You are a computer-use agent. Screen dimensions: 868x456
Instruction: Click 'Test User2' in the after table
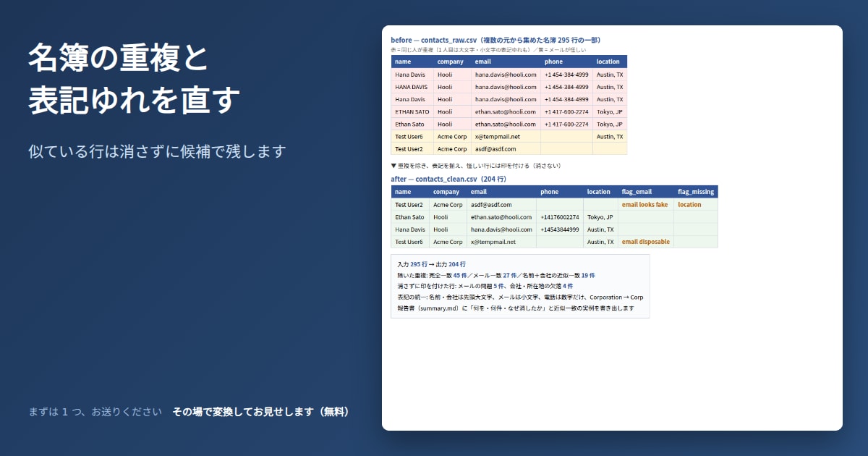[x=409, y=205]
